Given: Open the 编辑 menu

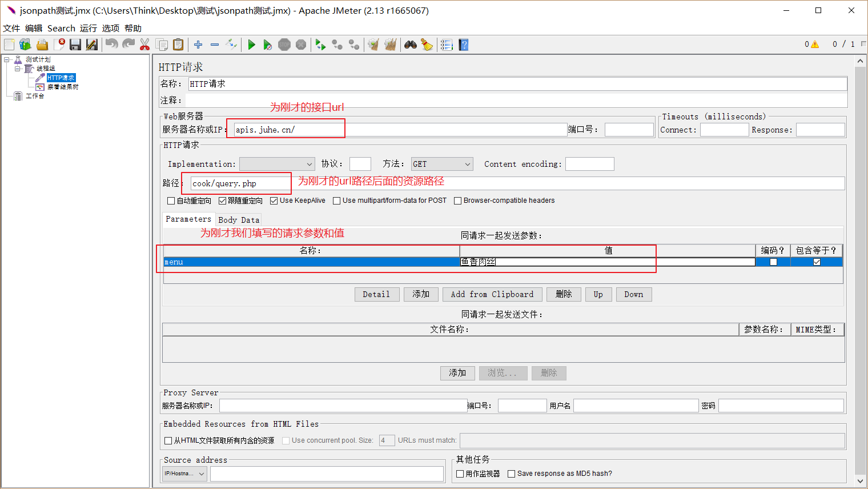Looking at the screenshot, I should click(34, 28).
